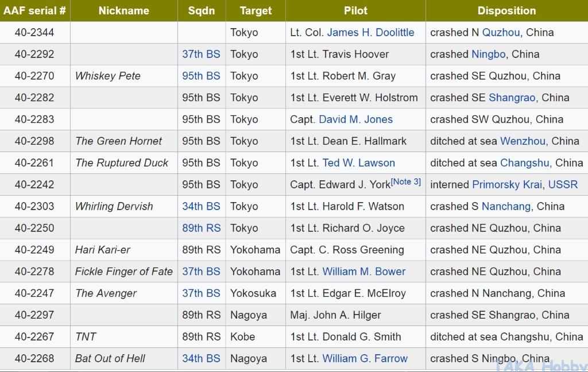This screenshot has width=588, height=372.
Task: Click the Note 3 superscript reference
Action: [x=406, y=181]
